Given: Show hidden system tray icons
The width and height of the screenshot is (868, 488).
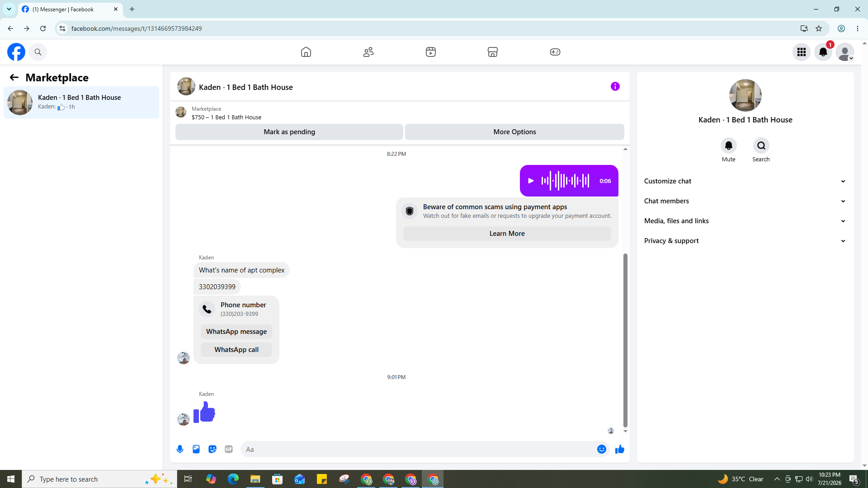Looking at the screenshot, I should pyautogui.click(x=777, y=479).
